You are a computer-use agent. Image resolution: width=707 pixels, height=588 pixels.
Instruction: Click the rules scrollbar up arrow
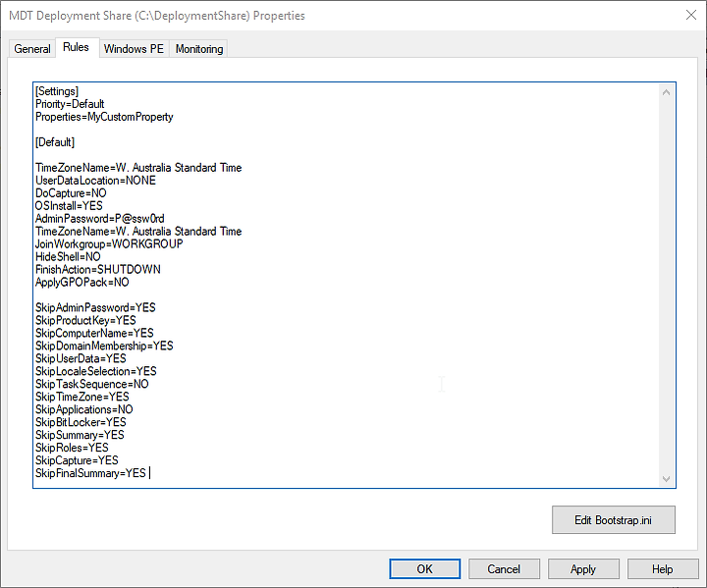tap(666, 92)
